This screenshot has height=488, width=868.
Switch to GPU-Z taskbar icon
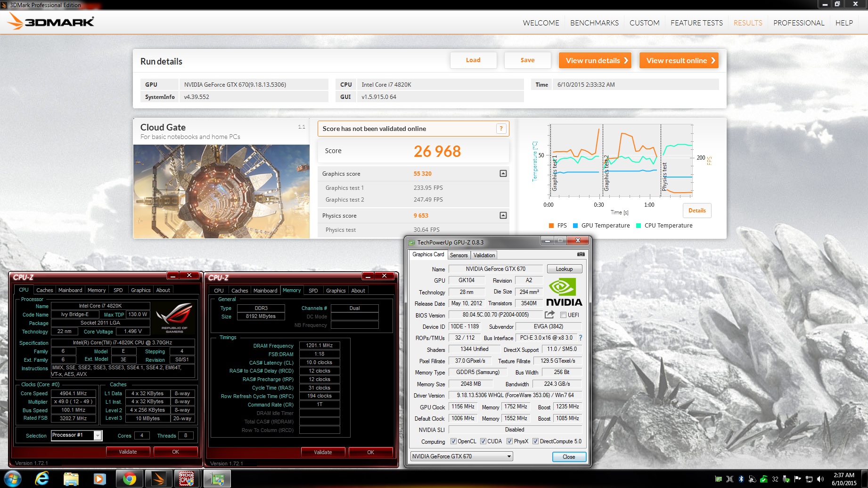point(217,479)
